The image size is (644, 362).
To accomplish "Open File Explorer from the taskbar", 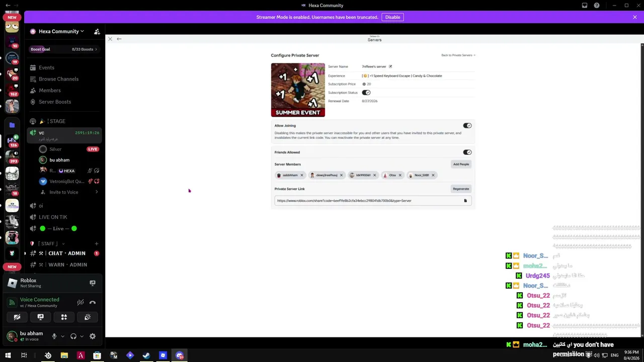I will click(x=64, y=355).
